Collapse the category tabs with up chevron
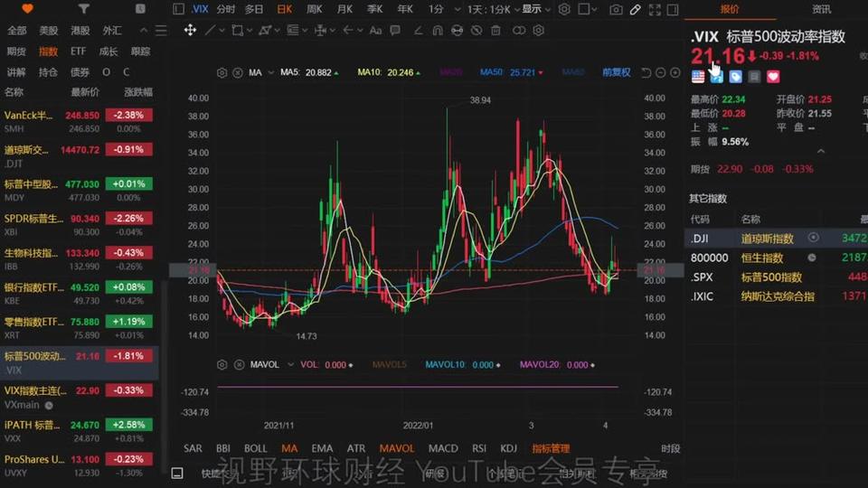The height and width of the screenshot is (488, 868). [144, 31]
